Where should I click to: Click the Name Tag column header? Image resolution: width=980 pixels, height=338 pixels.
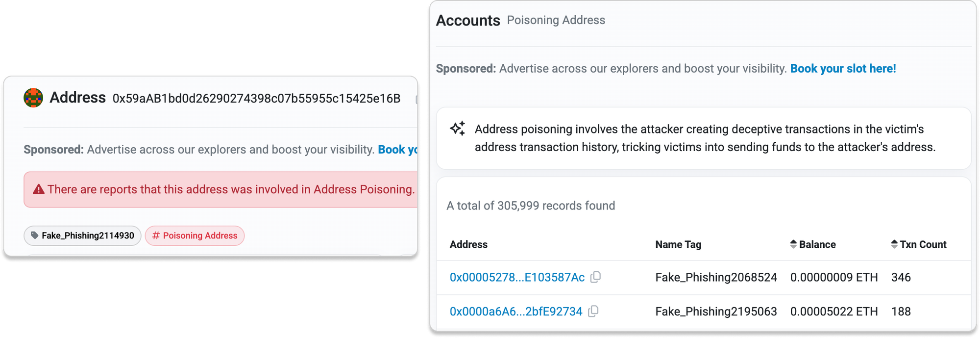(678, 244)
